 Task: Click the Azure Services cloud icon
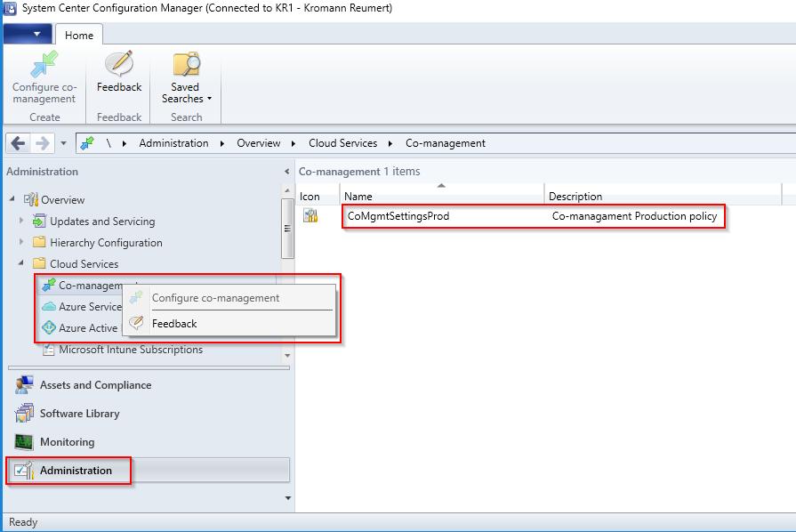tap(49, 307)
